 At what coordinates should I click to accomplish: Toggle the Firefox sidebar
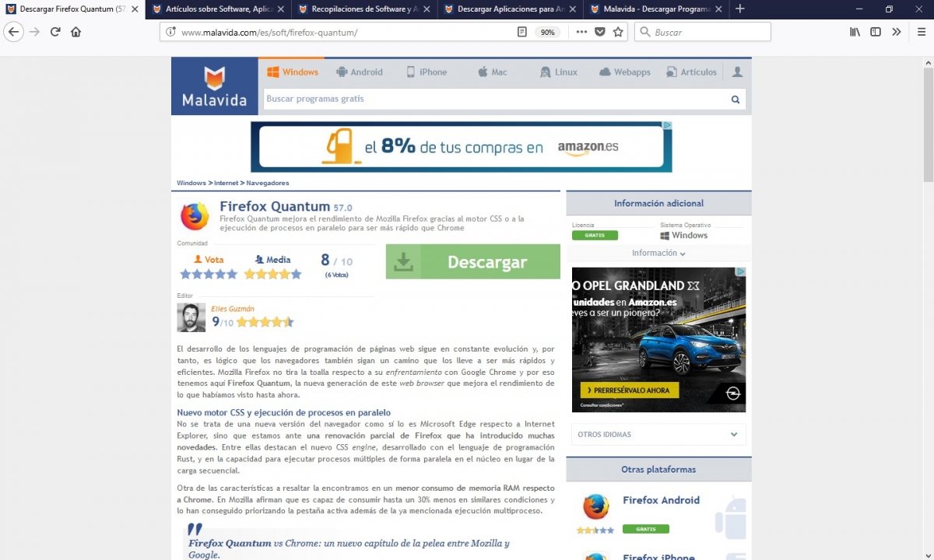tap(876, 32)
